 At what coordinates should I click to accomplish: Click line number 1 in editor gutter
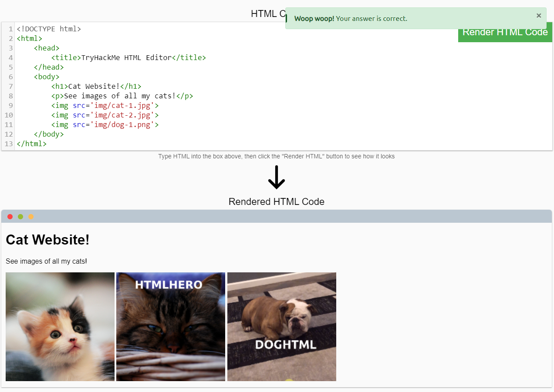click(10, 29)
